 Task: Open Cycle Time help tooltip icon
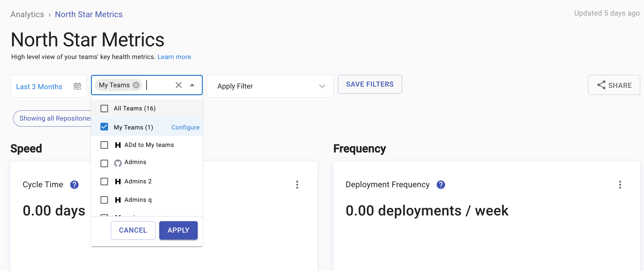coord(74,185)
